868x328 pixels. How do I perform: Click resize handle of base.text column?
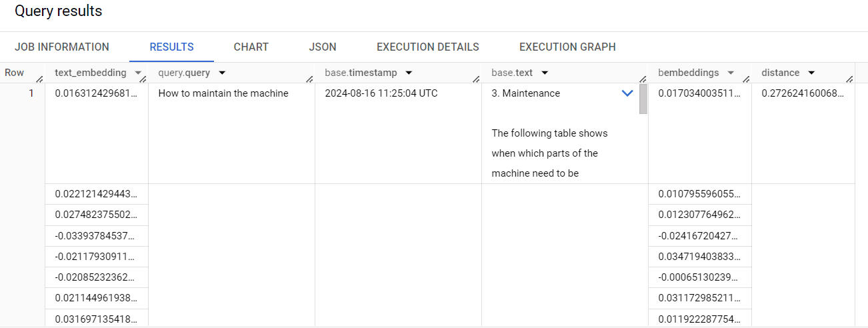[643, 79]
